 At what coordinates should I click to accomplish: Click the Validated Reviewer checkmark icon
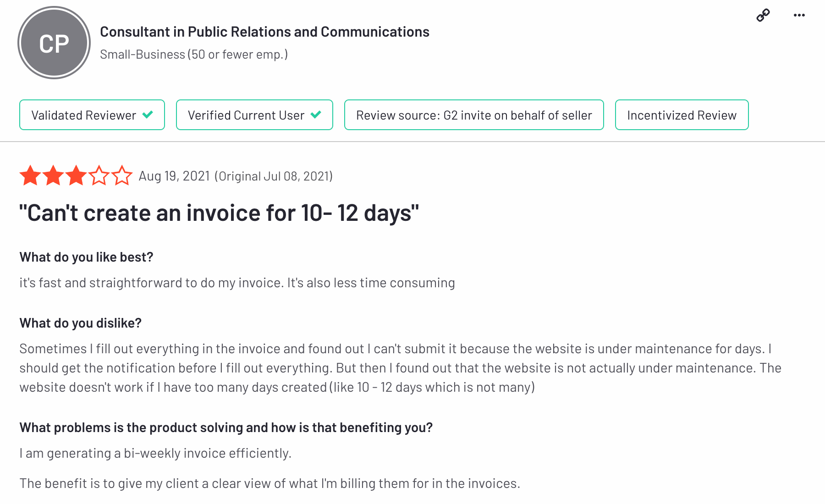pos(148,115)
